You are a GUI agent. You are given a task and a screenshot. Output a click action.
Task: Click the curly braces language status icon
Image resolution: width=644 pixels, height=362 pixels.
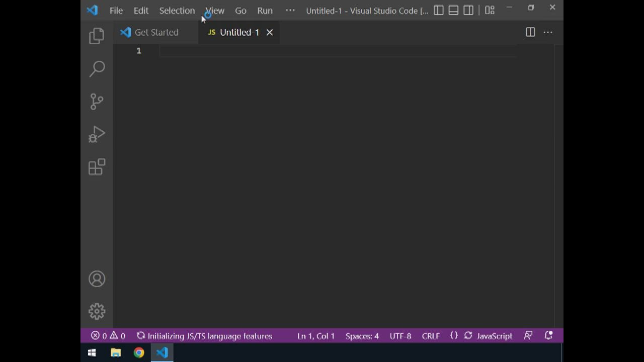click(454, 336)
